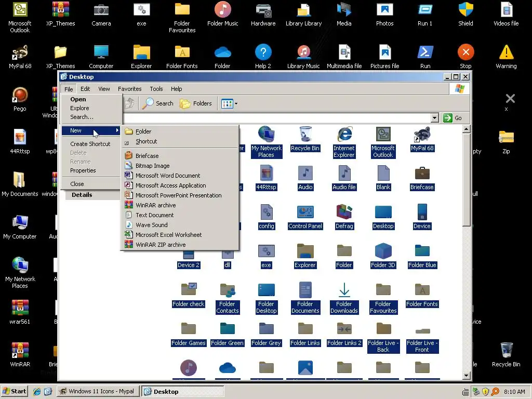The image size is (532, 399).
Task: Select the Defrag icon
Action: tap(344, 217)
